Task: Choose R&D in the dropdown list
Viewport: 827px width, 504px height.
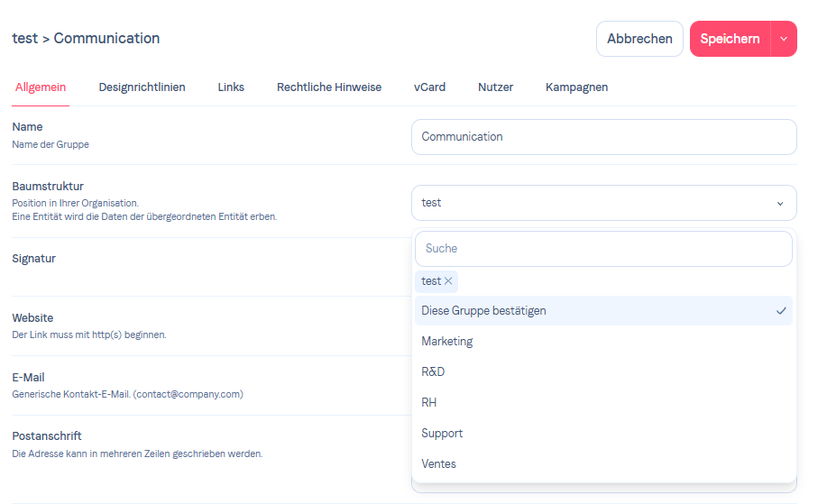Action: click(x=433, y=372)
